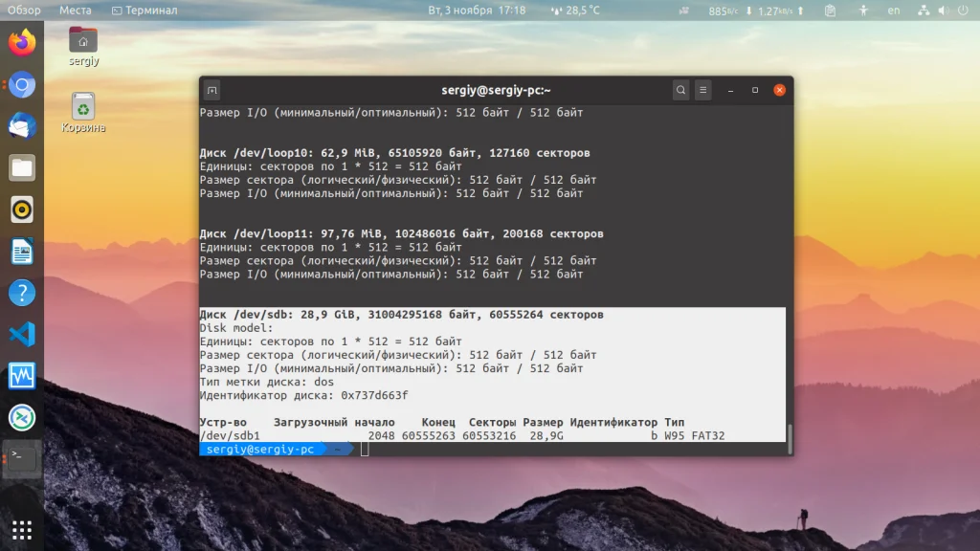Open the Терминал app menu
This screenshot has height=551, width=980.
tap(145, 10)
